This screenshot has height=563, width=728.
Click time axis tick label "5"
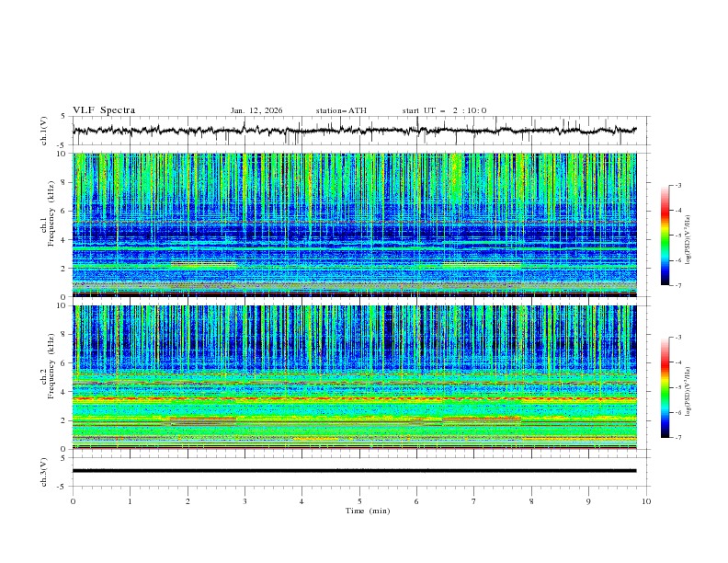(359, 501)
